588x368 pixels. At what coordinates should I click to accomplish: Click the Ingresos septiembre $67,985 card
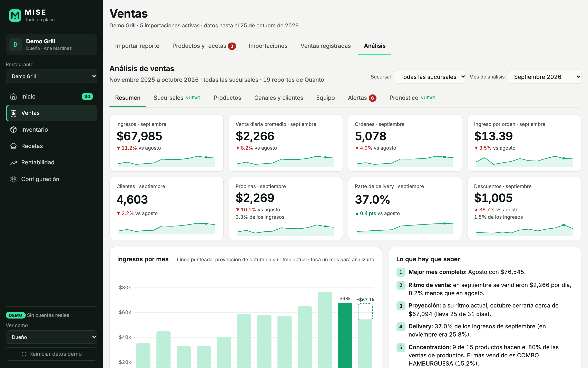(167, 143)
